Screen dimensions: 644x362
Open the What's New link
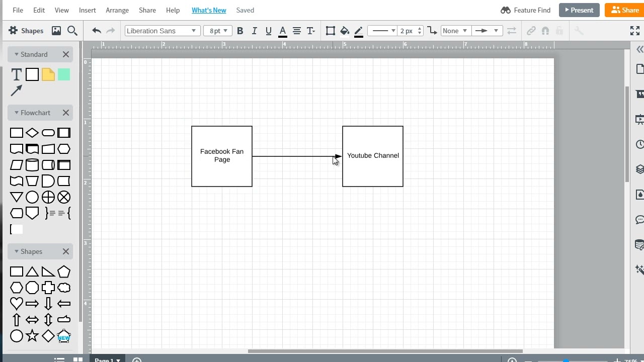pyautogui.click(x=209, y=10)
